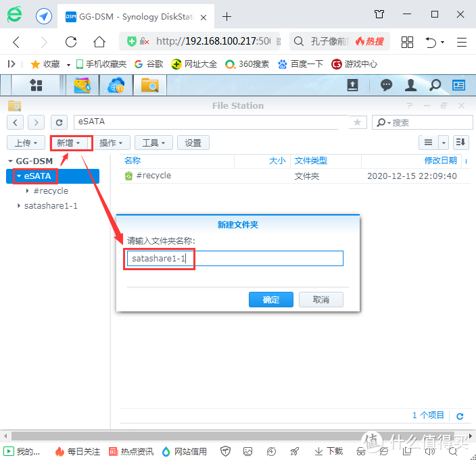Open the blue navigation compass icon
476x460 pixels.
point(44,16)
